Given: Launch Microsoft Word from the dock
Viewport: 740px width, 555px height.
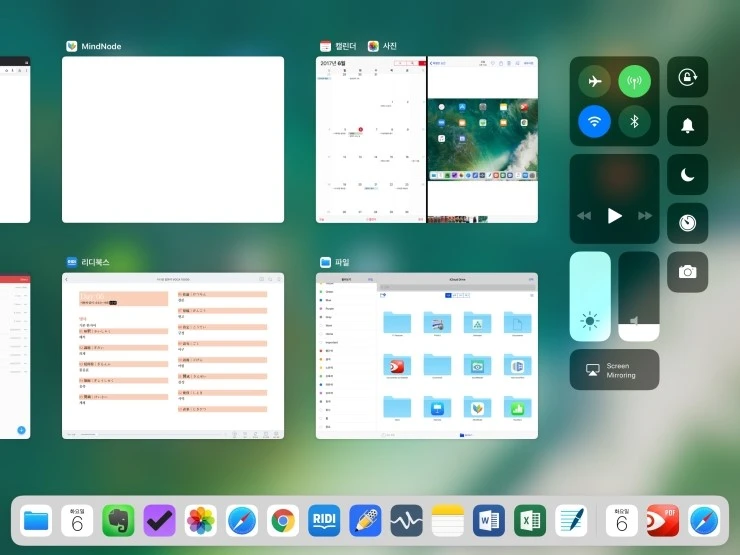Looking at the screenshot, I should point(489,521).
